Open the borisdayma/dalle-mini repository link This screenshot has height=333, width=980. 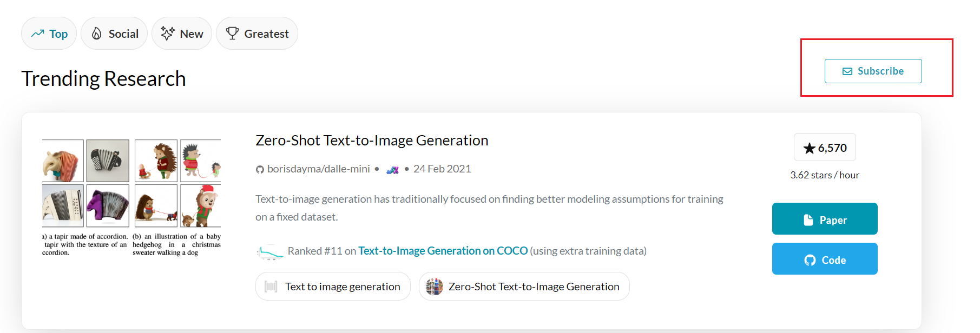tap(318, 169)
